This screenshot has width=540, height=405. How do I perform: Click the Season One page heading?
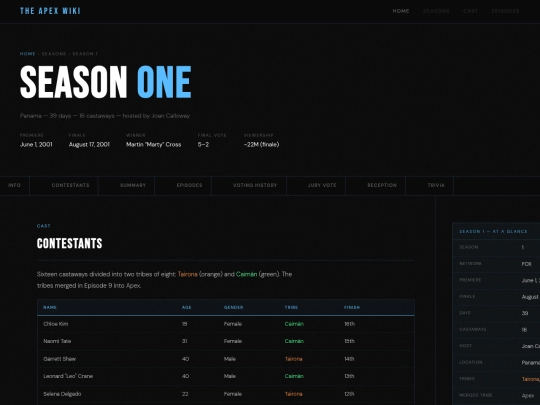[x=105, y=82]
